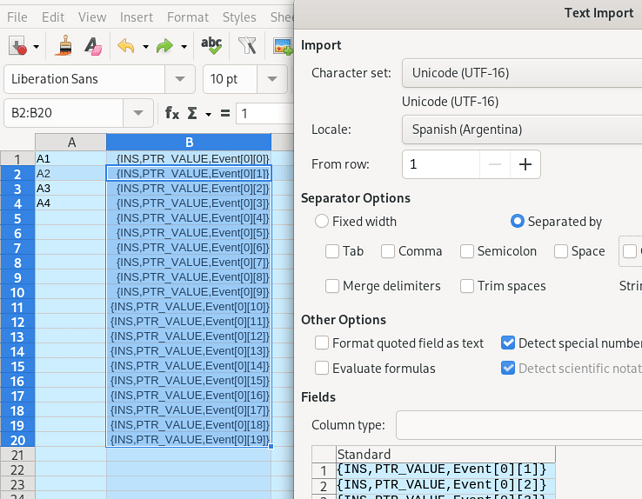Expand the Liberation Sans font name dropdown

coord(180,79)
